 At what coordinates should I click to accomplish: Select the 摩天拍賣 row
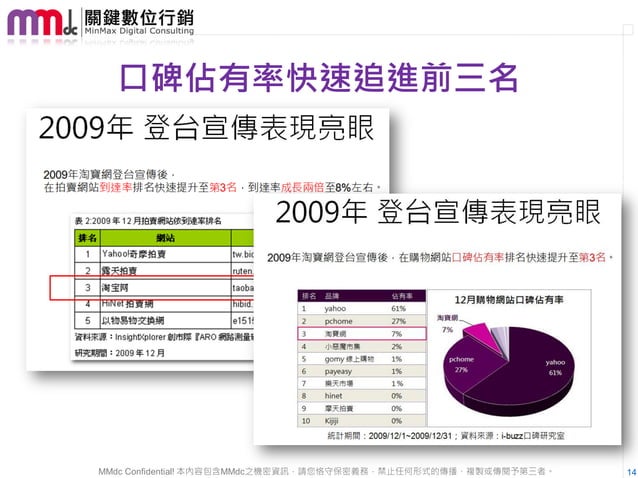362,408
